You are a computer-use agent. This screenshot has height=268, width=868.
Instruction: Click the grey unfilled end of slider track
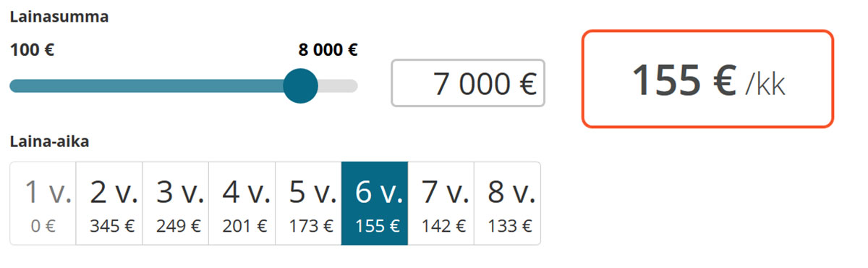(x=339, y=86)
